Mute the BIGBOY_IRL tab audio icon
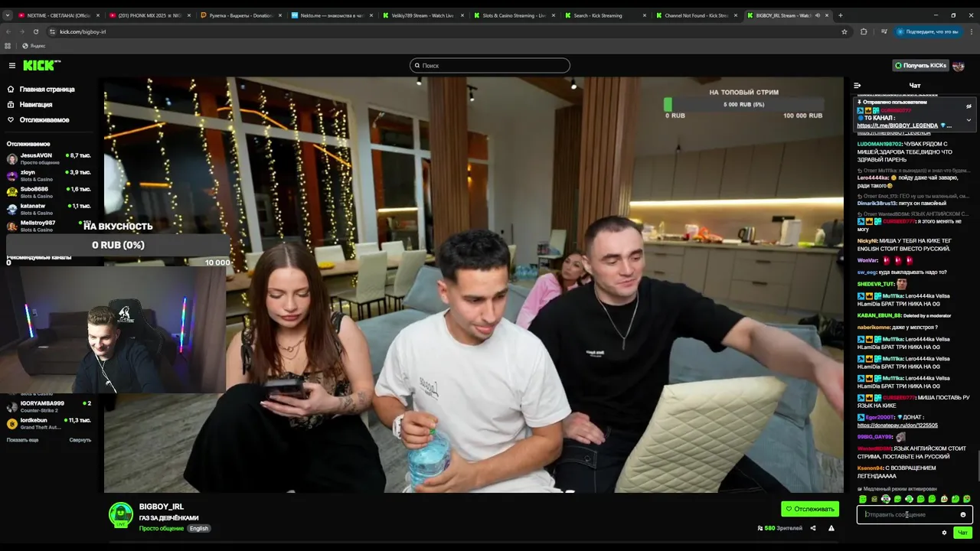This screenshot has width=980, height=551. point(817,15)
